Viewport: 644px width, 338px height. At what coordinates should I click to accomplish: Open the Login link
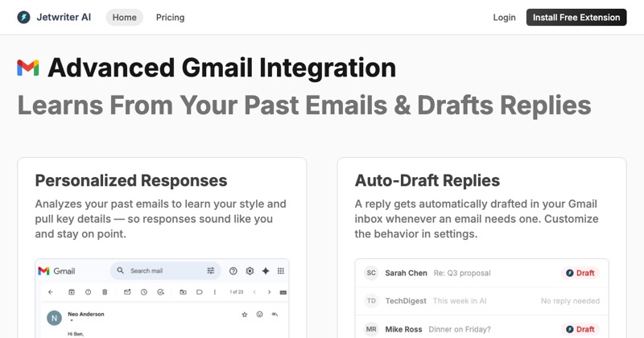[504, 17]
